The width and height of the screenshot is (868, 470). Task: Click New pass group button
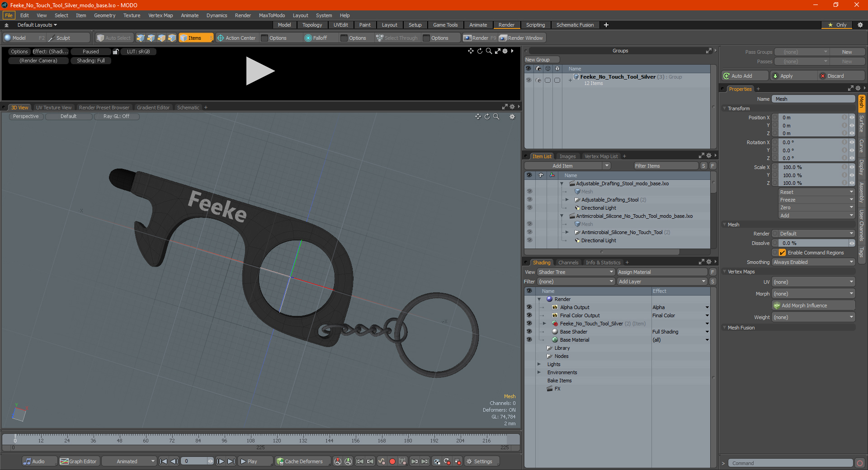pos(847,52)
